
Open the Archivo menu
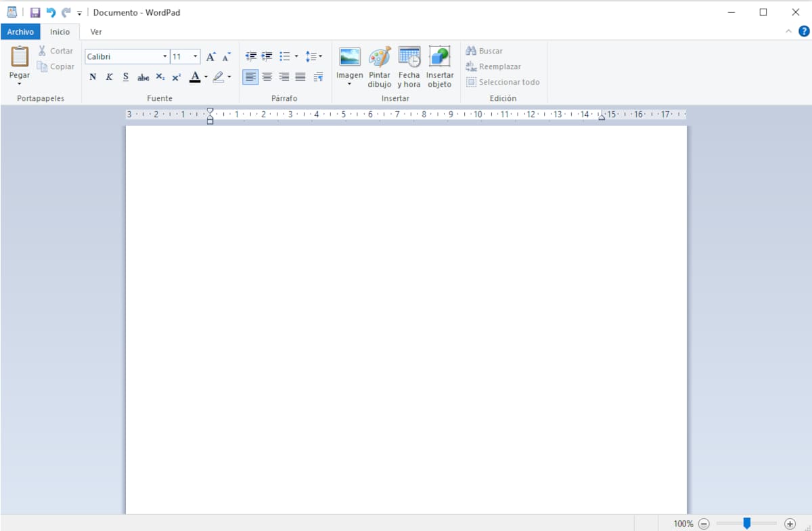click(20, 32)
